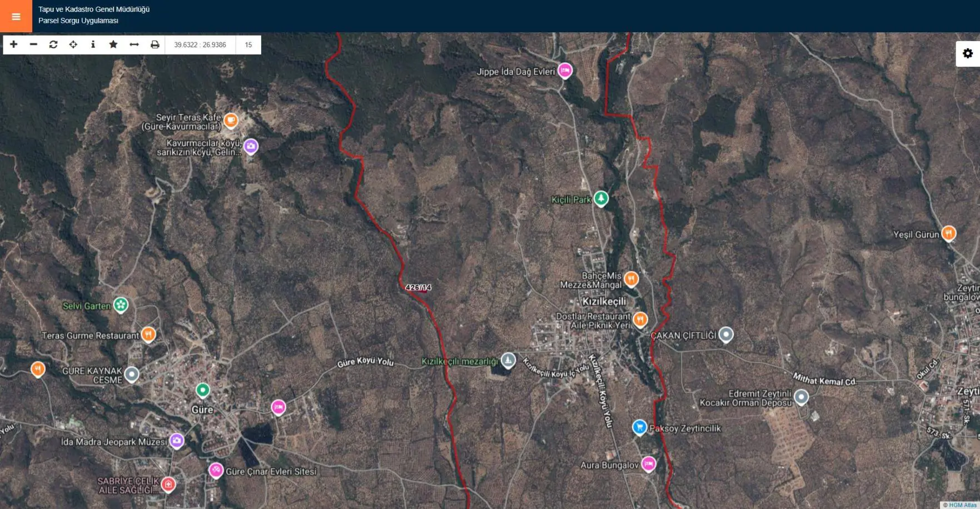Click Edremit Zeytinli Kocakır Orman Deposu pin
This screenshot has width=980, height=509.
point(801,397)
